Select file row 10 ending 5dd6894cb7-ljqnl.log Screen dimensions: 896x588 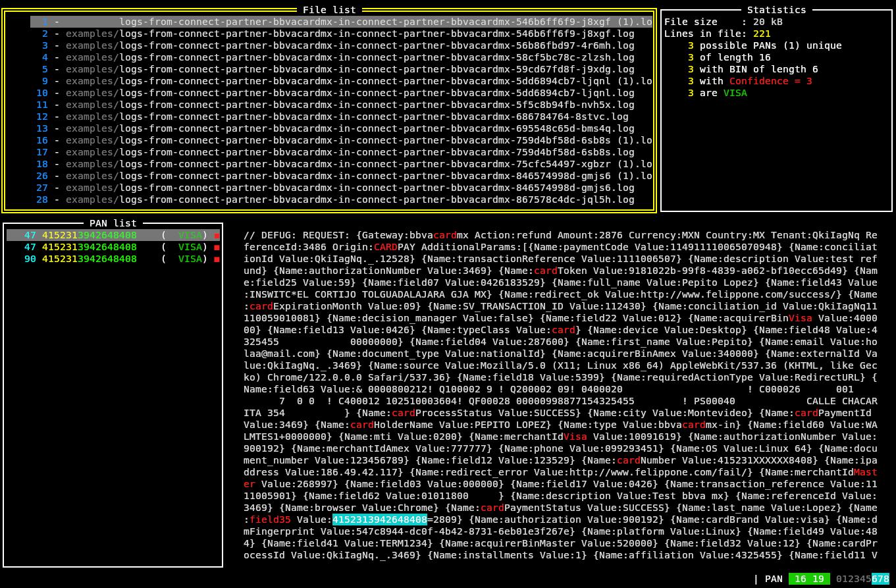(x=341, y=93)
